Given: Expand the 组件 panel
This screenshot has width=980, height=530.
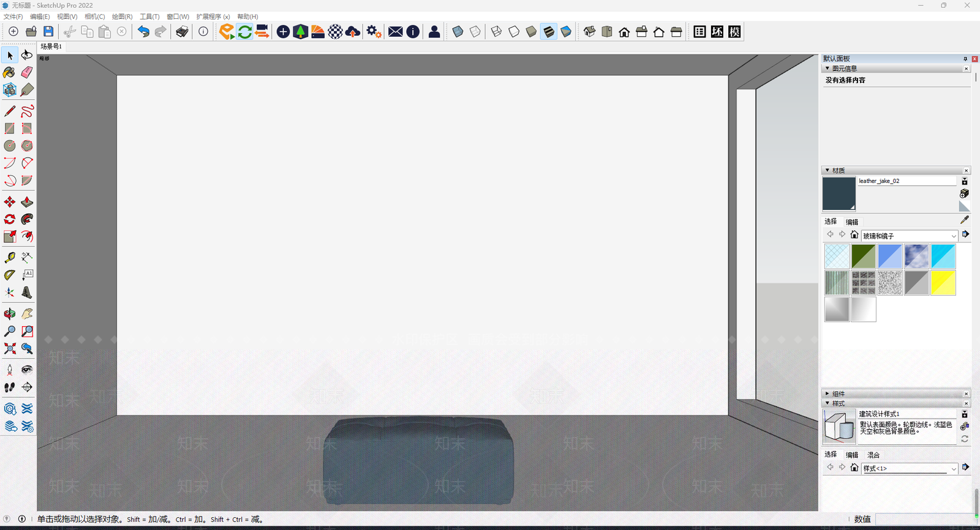Looking at the screenshot, I should coord(827,394).
